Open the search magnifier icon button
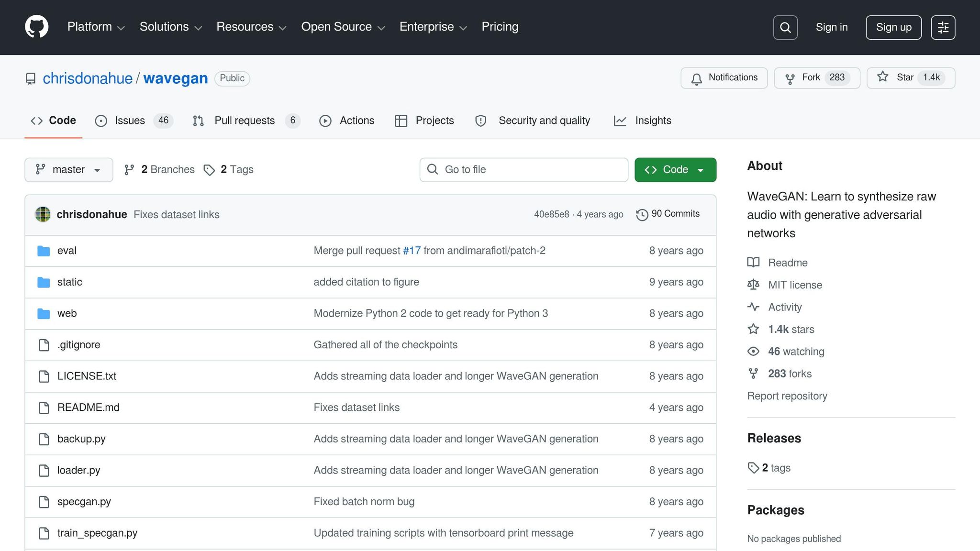 [785, 27]
